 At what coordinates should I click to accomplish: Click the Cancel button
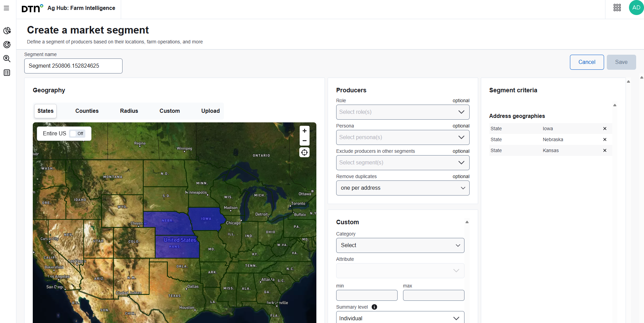pyautogui.click(x=587, y=62)
